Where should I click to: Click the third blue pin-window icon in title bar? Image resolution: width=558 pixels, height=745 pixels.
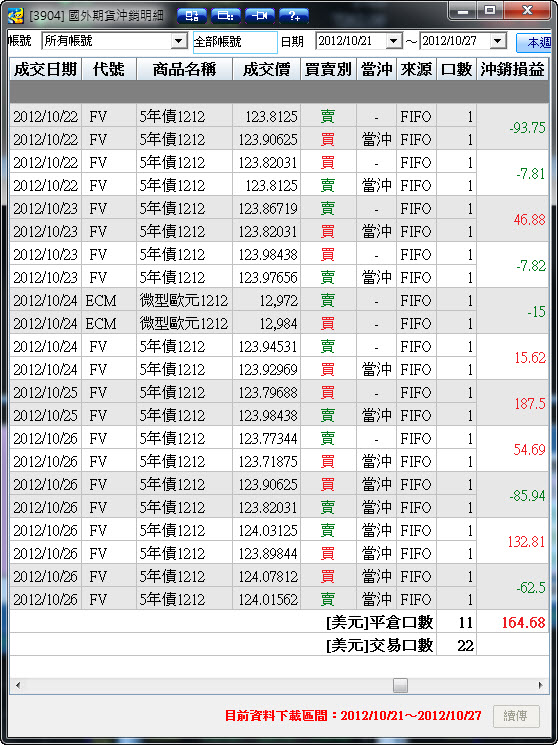click(x=260, y=16)
